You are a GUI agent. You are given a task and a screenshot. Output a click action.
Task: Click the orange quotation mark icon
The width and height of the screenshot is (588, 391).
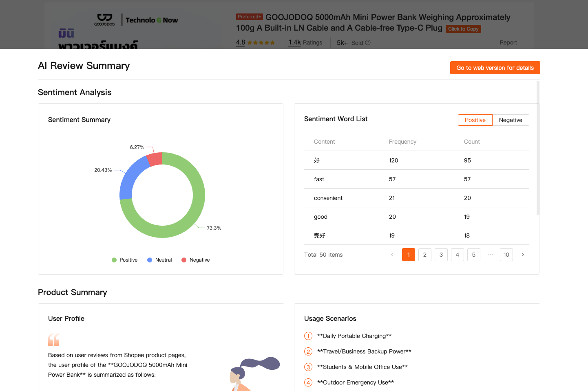click(53, 340)
